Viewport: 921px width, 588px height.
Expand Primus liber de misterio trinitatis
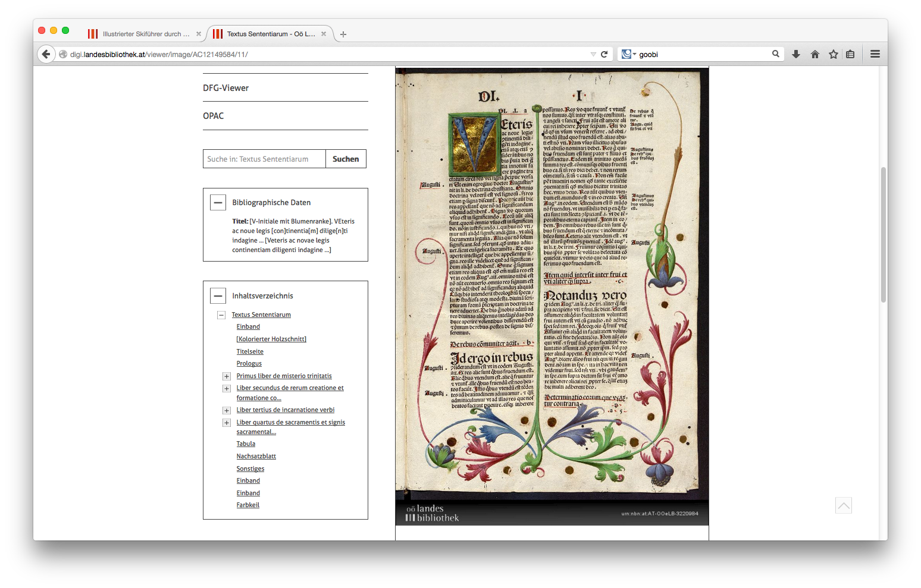coord(227,376)
